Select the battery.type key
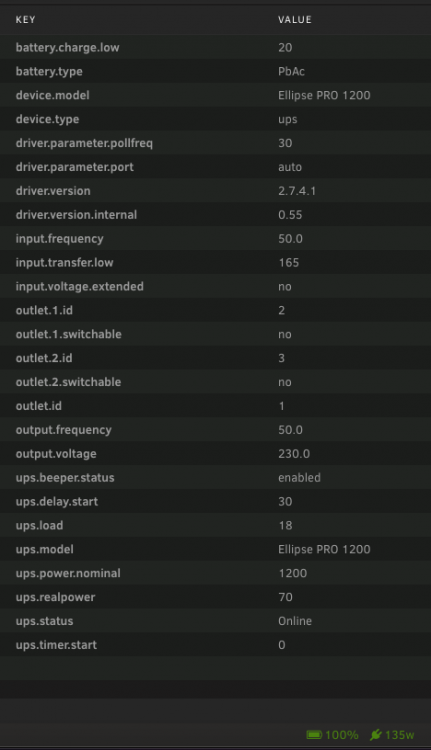Image resolution: width=431 pixels, height=750 pixels. [49, 71]
